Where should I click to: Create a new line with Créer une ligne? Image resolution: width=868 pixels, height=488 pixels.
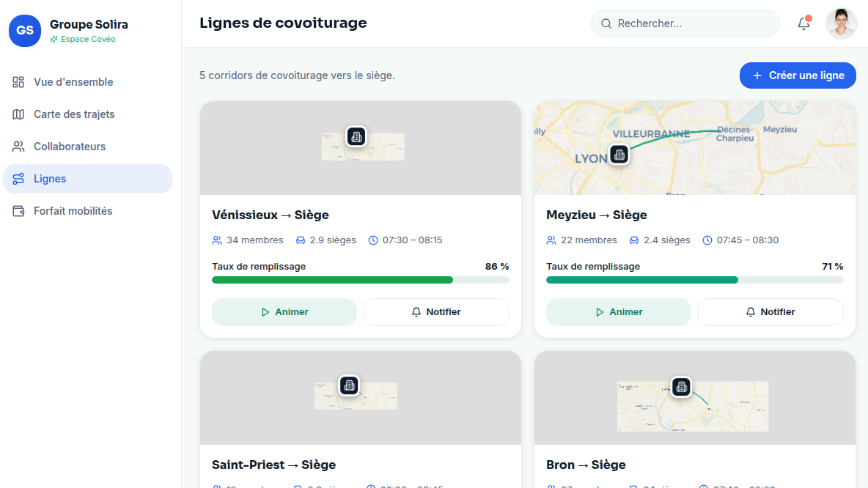pos(798,75)
